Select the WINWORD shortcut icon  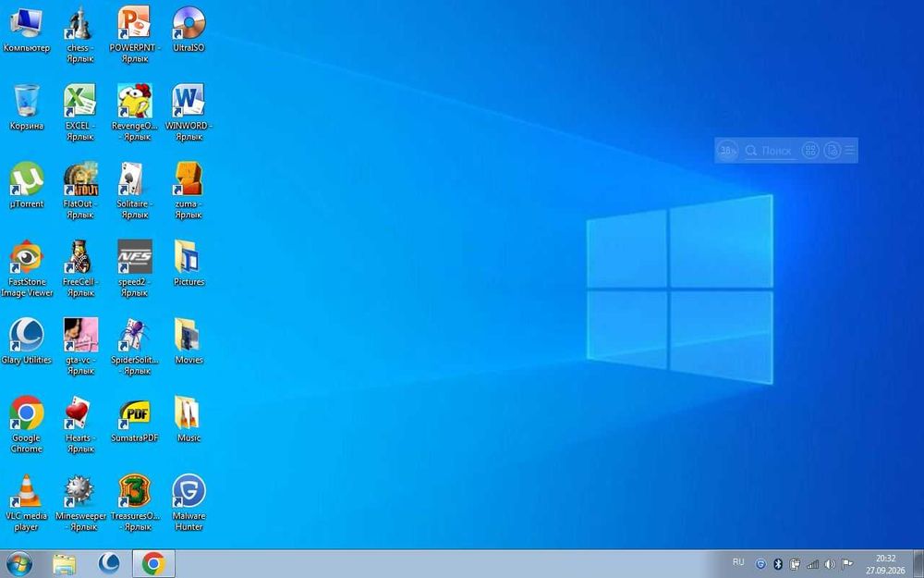[x=188, y=100]
